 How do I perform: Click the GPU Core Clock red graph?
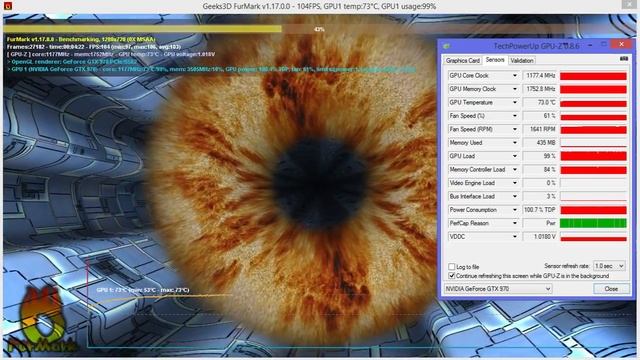click(593, 76)
